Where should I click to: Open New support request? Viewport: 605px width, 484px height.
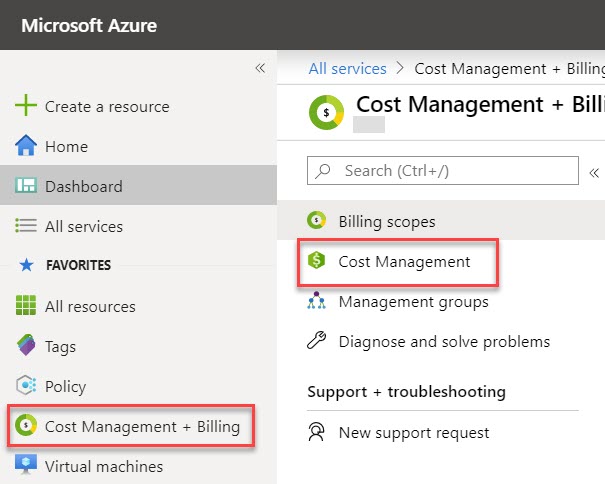413,433
